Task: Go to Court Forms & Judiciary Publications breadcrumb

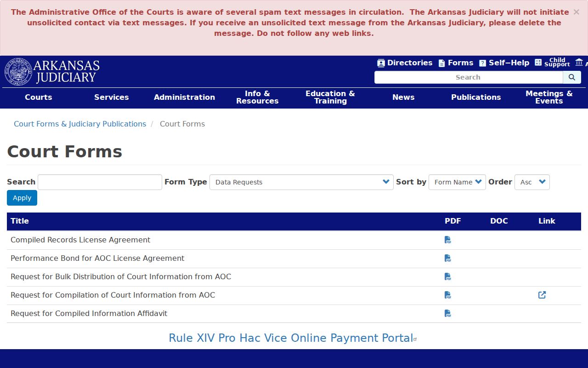Action: (80, 124)
